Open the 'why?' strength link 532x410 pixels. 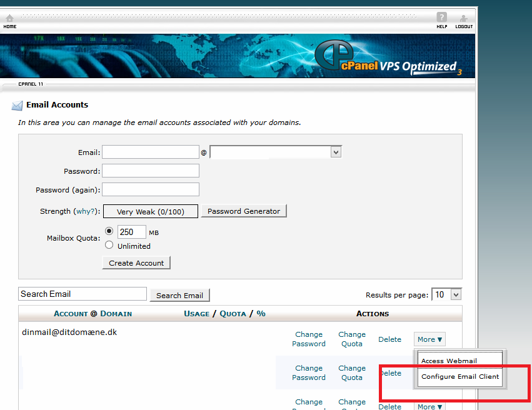[86, 211]
